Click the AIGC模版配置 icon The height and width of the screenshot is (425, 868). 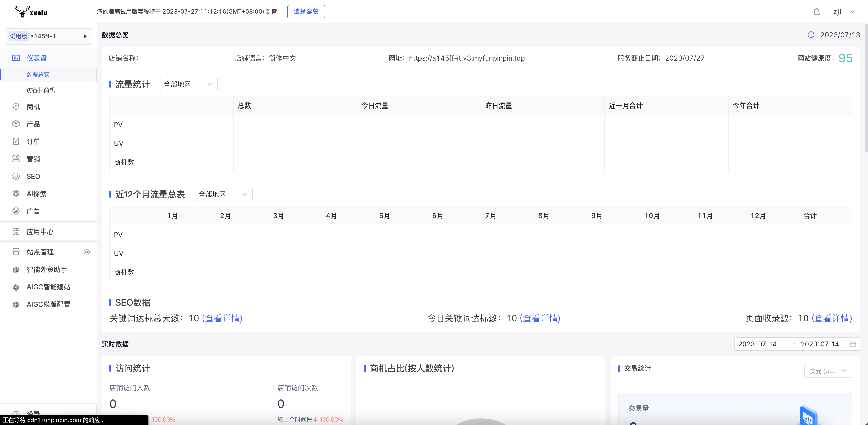pos(16,305)
